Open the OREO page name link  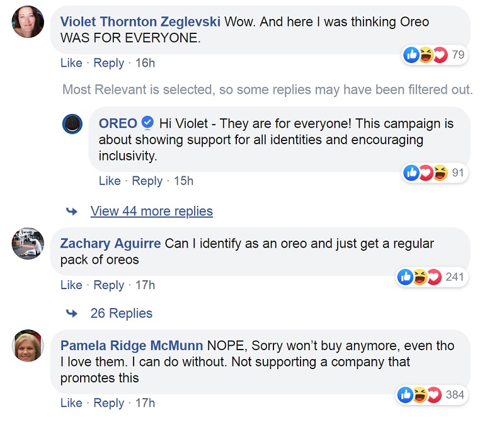pyautogui.click(x=118, y=123)
